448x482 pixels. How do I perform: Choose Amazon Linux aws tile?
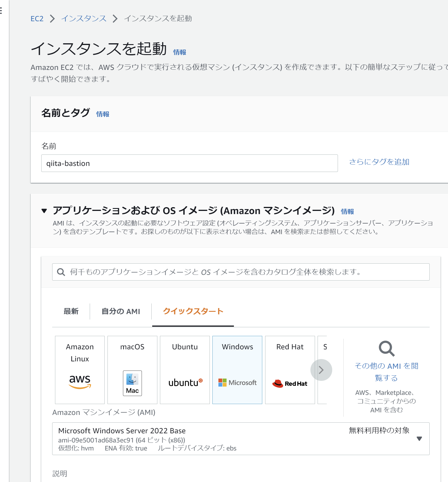tap(80, 370)
